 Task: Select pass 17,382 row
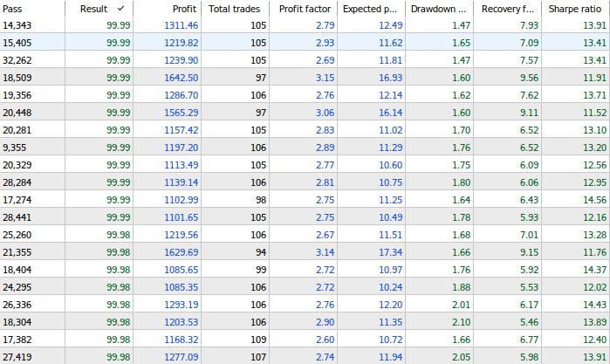[305, 340]
